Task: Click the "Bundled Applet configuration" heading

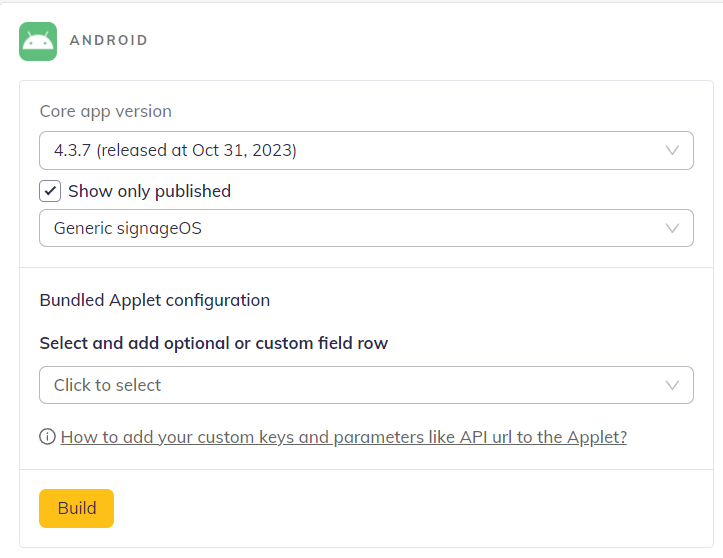Action: 155,299
